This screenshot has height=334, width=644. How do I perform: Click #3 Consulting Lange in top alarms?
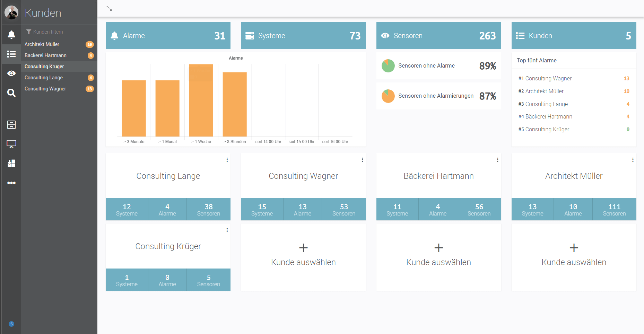546,104
